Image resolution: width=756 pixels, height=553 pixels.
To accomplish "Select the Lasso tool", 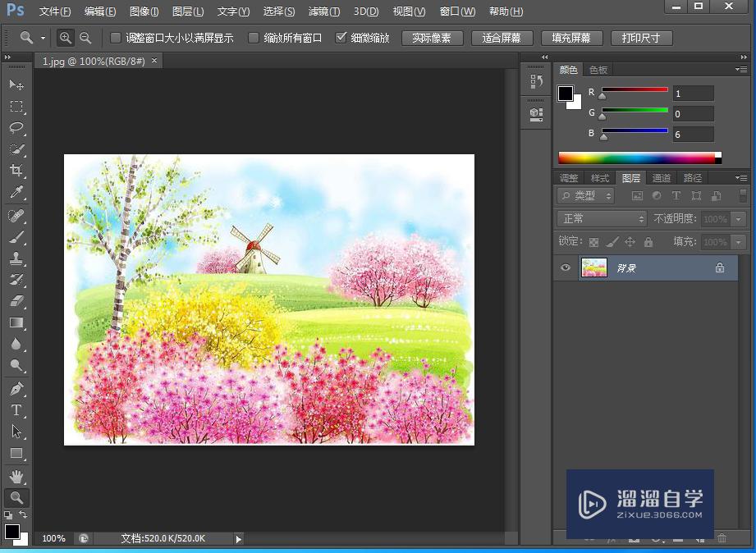I will click(x=16, y=128).
